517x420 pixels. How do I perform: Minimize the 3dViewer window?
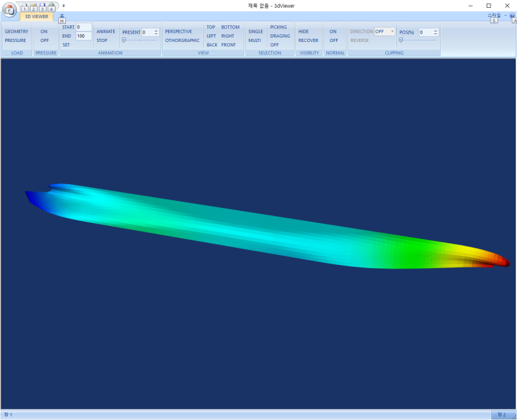click(x=470, y=6)
